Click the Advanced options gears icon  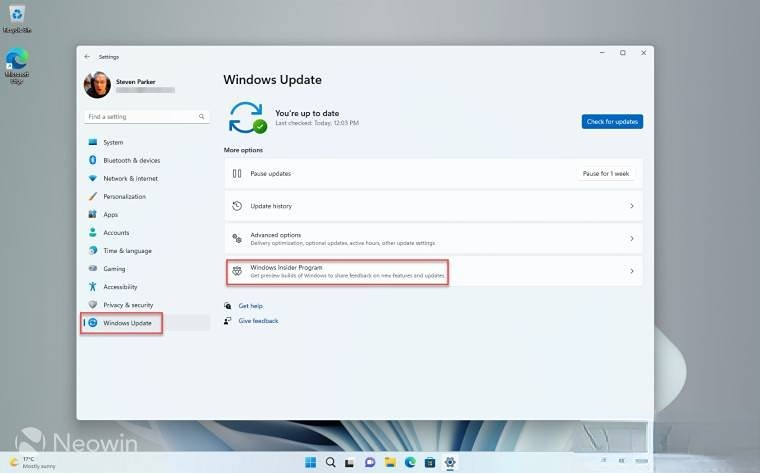[237, 238]
